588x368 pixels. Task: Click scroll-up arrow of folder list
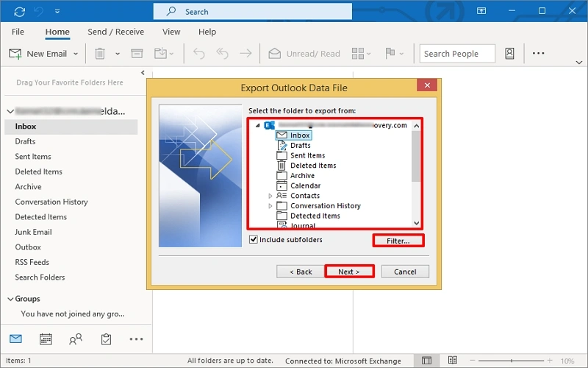(416, 126)
